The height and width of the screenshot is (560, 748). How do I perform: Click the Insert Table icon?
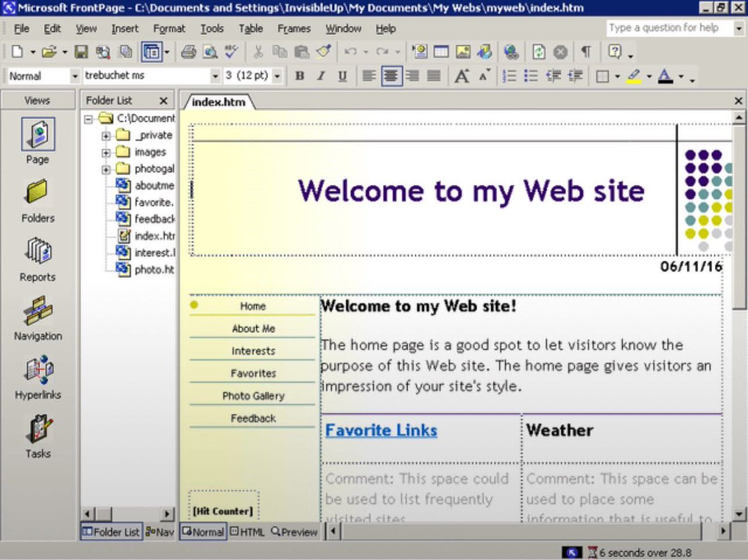coord(441,52)
